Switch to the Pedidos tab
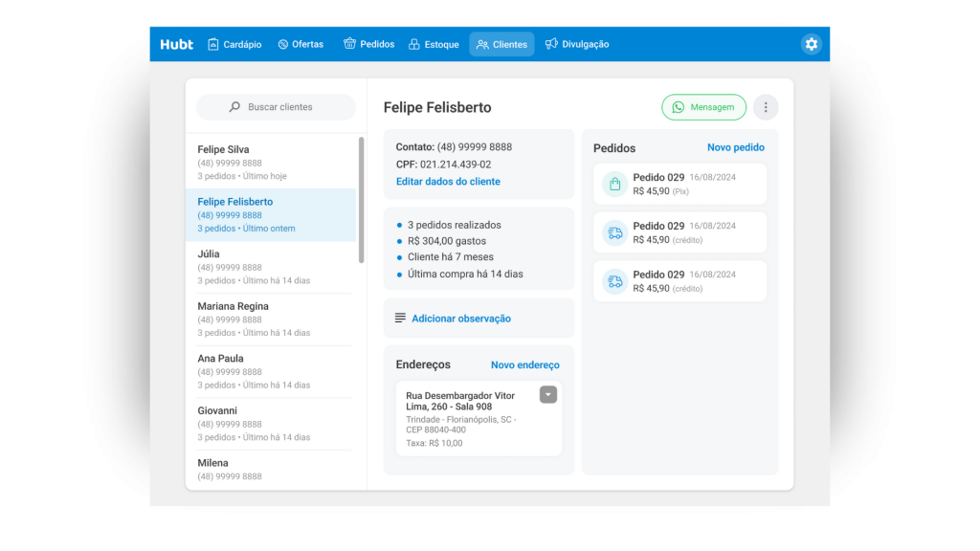Image resolution: width=980 pixels, height=551 pixels. coord(368,44)
